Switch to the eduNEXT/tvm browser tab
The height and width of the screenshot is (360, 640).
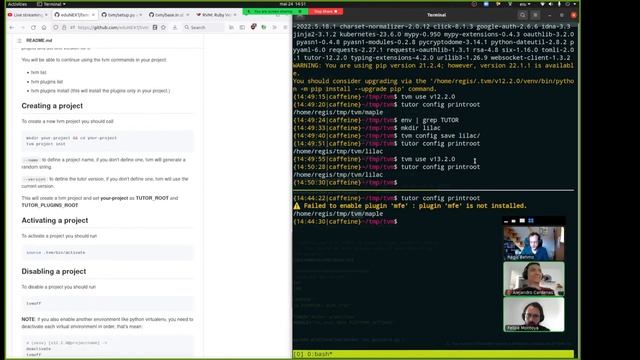(75, 15)
